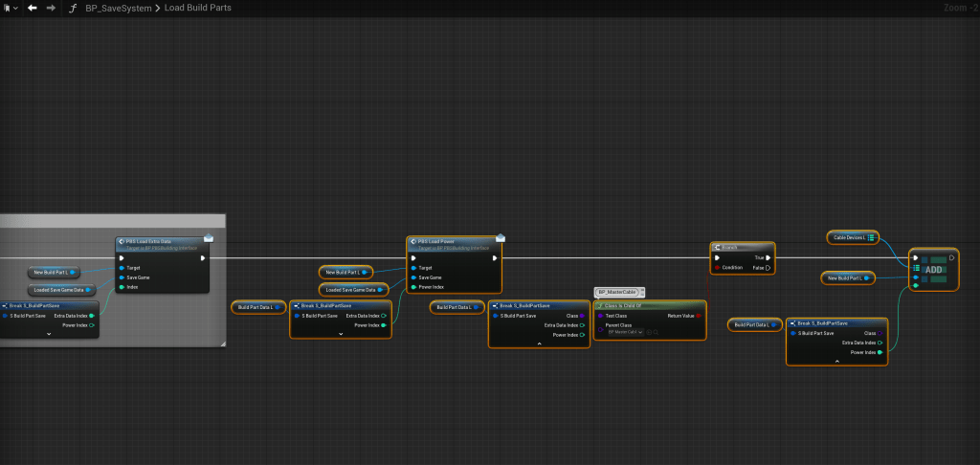Viewport: 980px width, 465px height.
Task: Expand the leftmost Break S_BuildPartSave node
Action: click(48, 334)
